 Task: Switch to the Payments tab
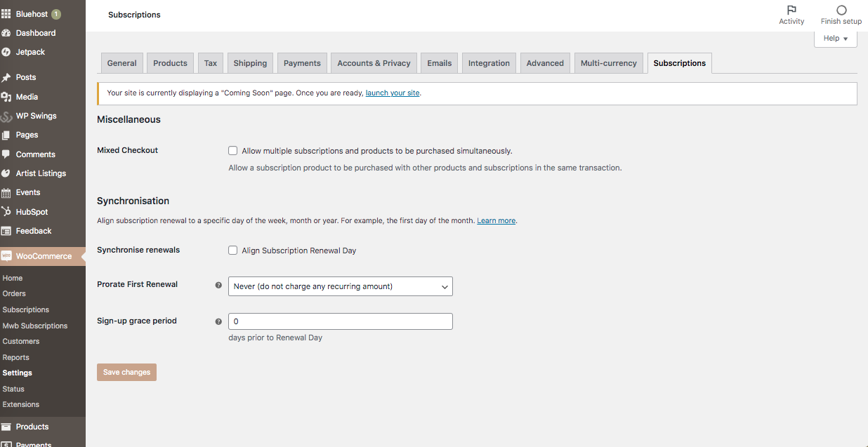coord(302,63)
